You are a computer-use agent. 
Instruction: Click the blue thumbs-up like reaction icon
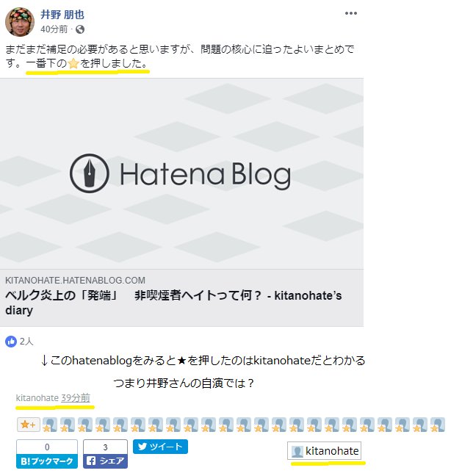[x=11, y=342]
